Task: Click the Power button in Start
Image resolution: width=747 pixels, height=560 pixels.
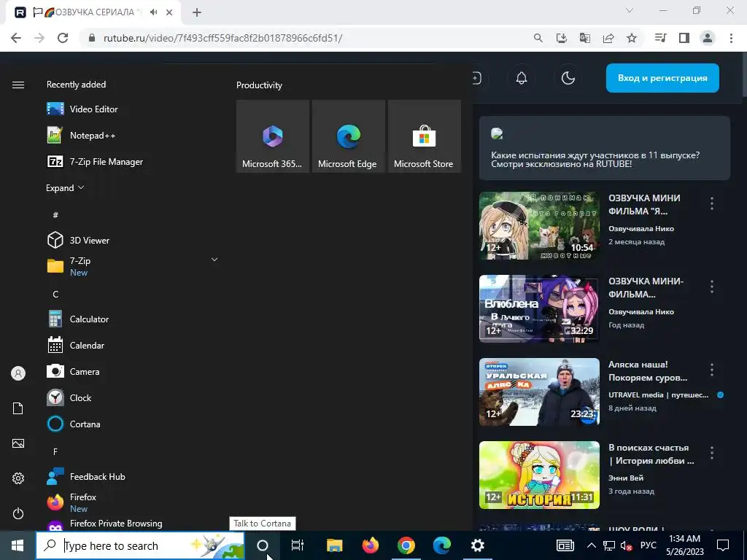Action: [18, 513]
